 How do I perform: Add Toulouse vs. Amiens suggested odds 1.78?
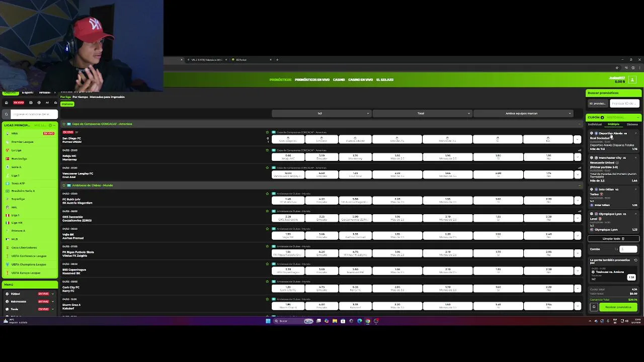(631, 277)
